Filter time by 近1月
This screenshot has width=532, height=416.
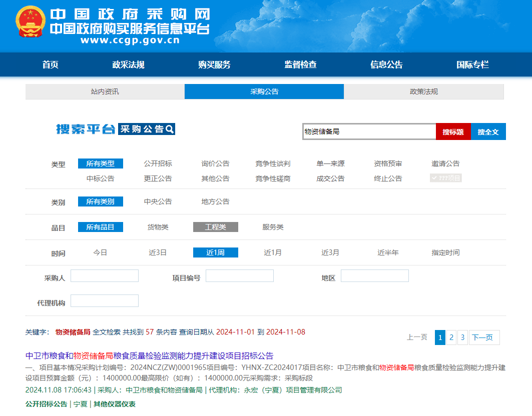[273, 252]
